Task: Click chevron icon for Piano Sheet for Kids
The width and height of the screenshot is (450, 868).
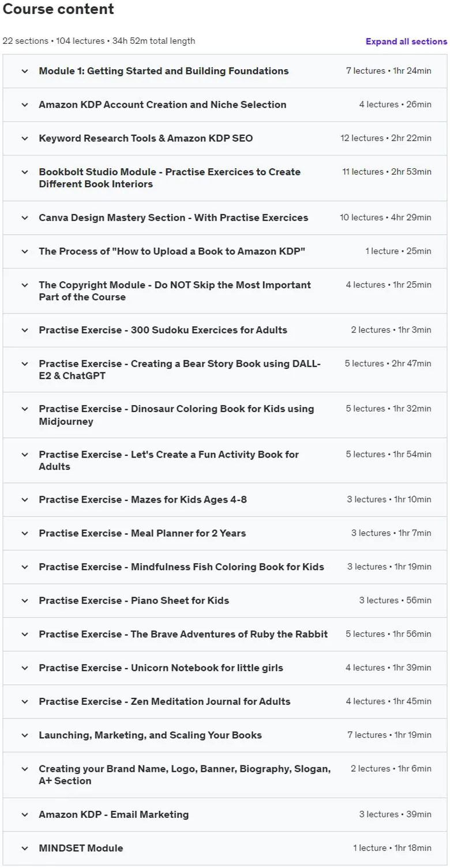Action: 24,601
